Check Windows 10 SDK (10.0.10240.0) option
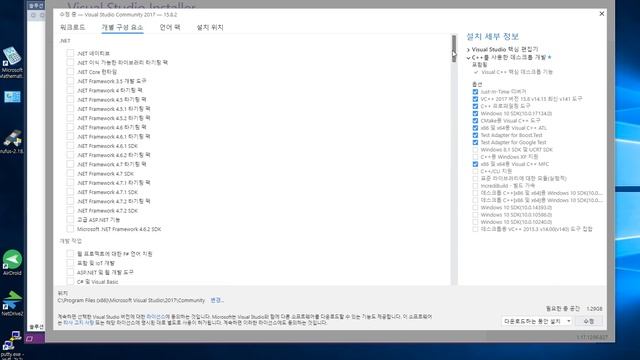 point(475,222)
